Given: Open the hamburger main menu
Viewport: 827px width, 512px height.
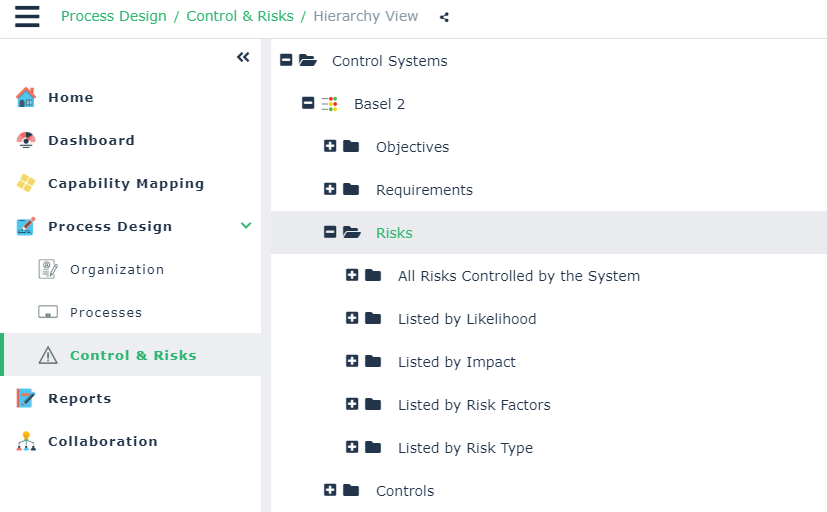Looking at the screenshot, I should coord(27,17).
